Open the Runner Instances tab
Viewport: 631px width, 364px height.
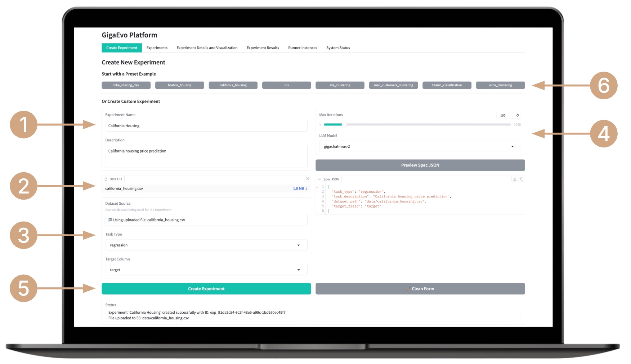pos(303,48)
